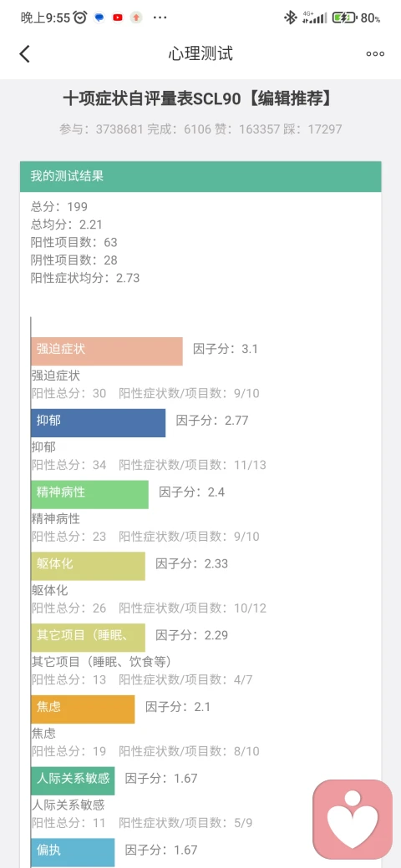Open the three-dot more menu
The width and height of the screenshot is (401, 868).
375,53
